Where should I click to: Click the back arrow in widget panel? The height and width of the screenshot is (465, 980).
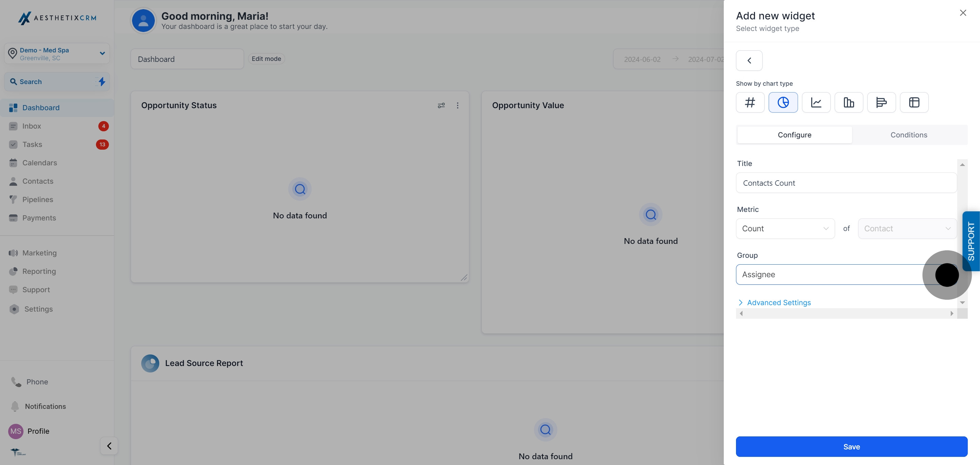749,61
